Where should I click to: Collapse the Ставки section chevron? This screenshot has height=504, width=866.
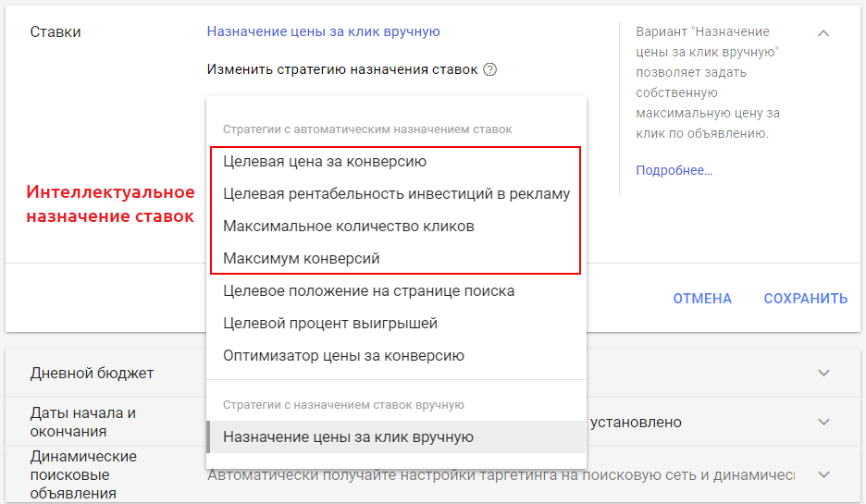click(x=823, y=33)
